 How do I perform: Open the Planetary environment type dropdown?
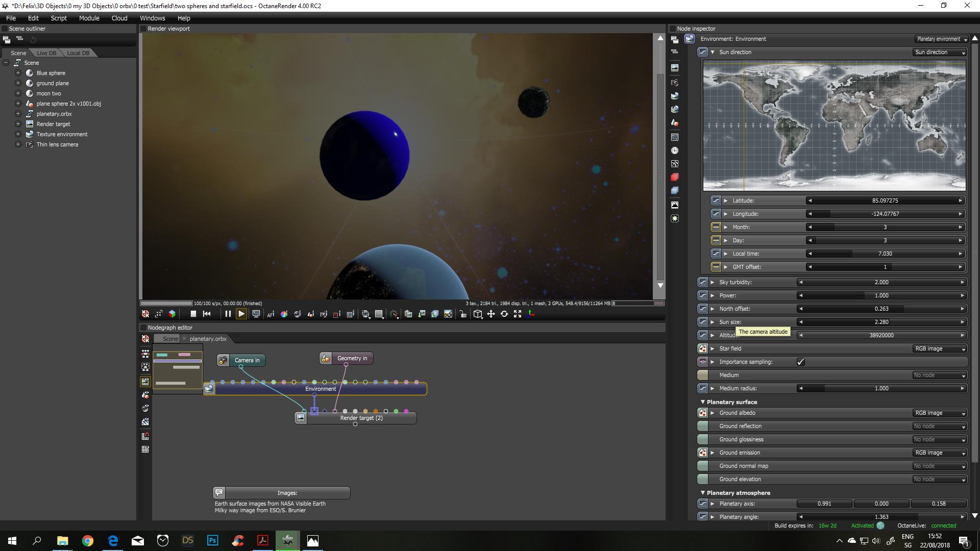pyautogui.click(x=941, y=39)
